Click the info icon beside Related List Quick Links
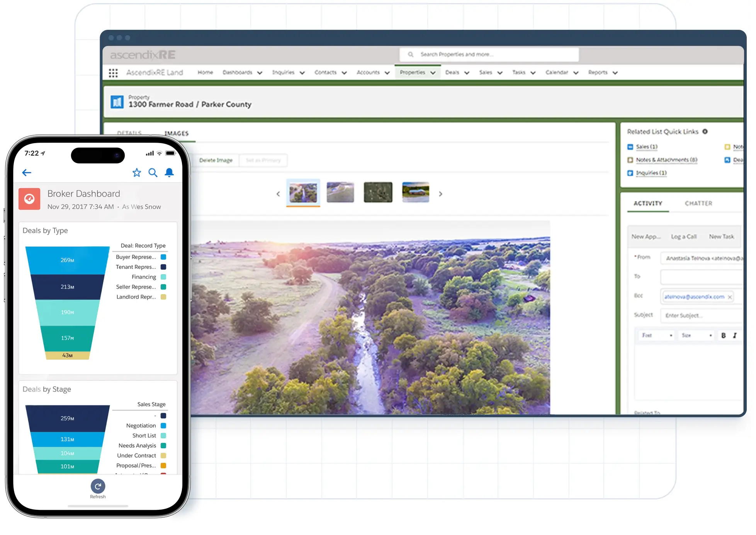 click(x=705, y=131)
